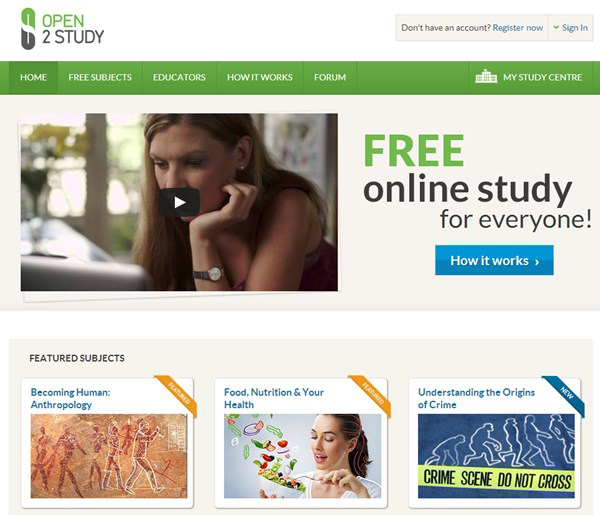Screen dimensions: 600x515
Task: Click the My Study Centre building icon
Action: point(486,77)
